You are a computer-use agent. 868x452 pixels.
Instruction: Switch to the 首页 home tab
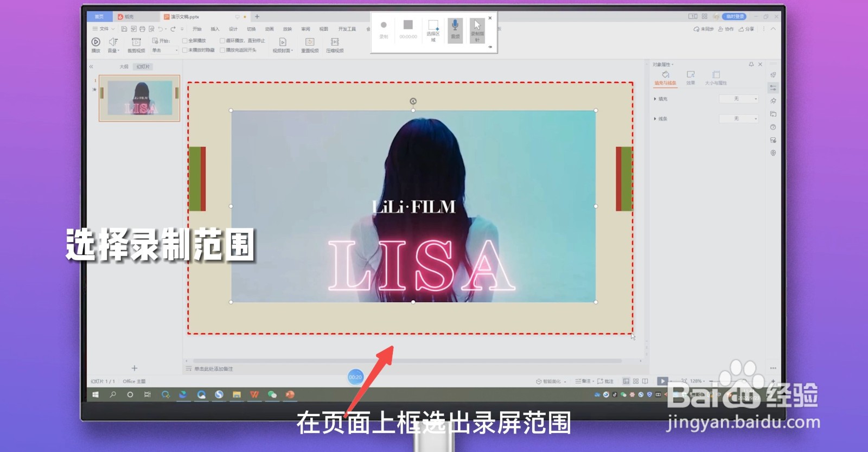(99, 17)
